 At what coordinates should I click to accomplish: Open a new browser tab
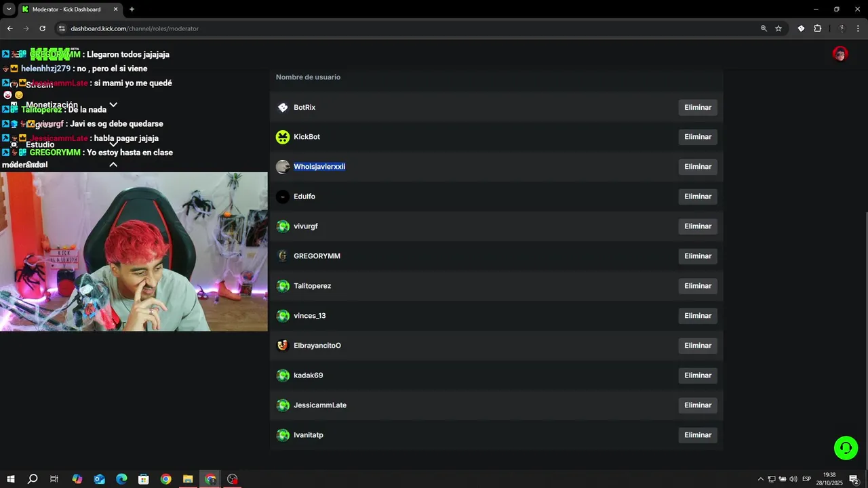coord(132,9)
